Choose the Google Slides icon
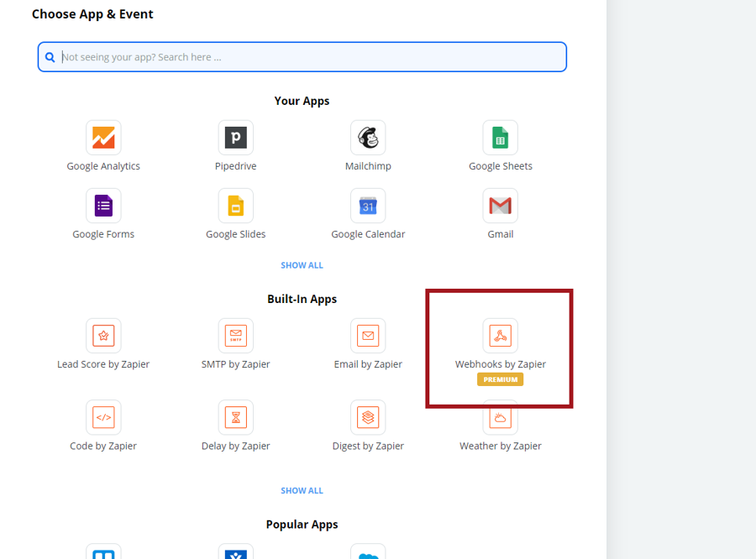 coord(236,206)
